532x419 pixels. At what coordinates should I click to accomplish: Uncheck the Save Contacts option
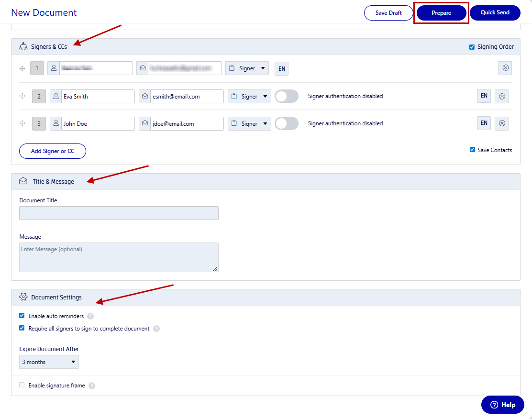[472, 150]
